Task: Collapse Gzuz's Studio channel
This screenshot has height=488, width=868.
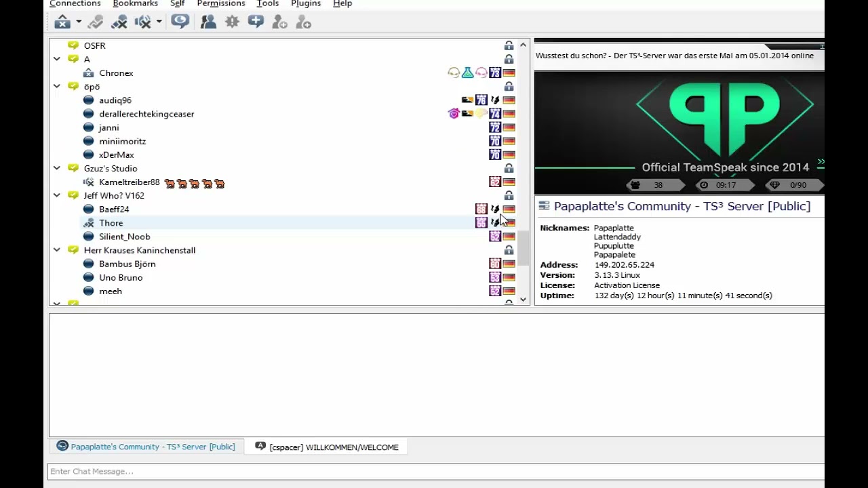Action: pos(57,168)
